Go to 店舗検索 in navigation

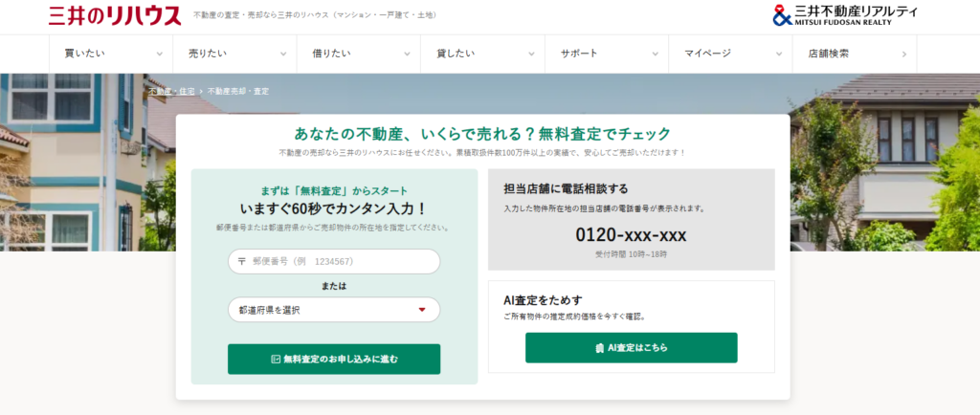855,54
